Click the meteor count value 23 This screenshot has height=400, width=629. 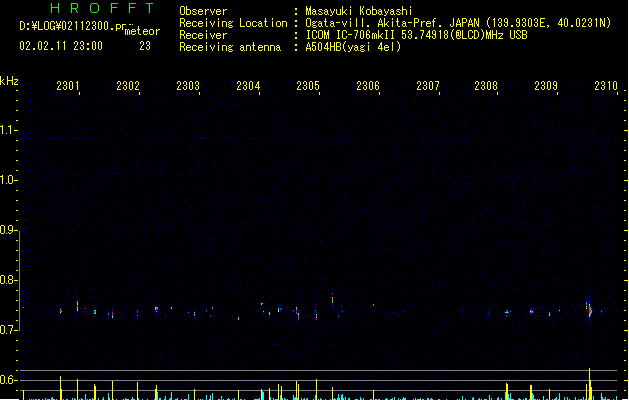pyautogui.click(x=145, y=46)
